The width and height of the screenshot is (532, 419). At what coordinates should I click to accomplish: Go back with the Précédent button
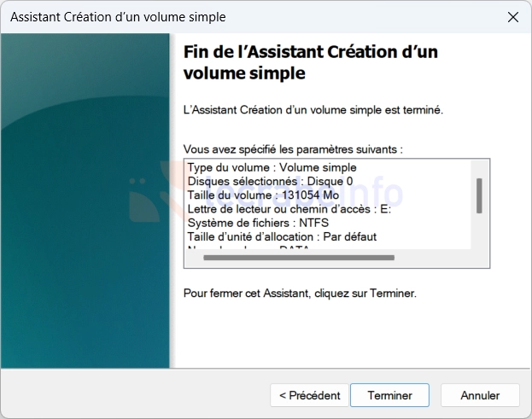point(309,395)
